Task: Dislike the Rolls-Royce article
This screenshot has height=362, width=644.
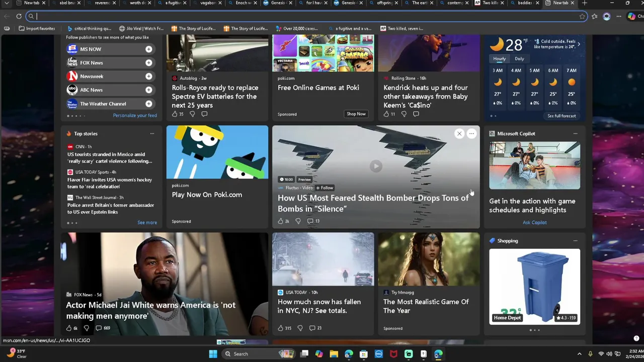Action: point(192,114)
